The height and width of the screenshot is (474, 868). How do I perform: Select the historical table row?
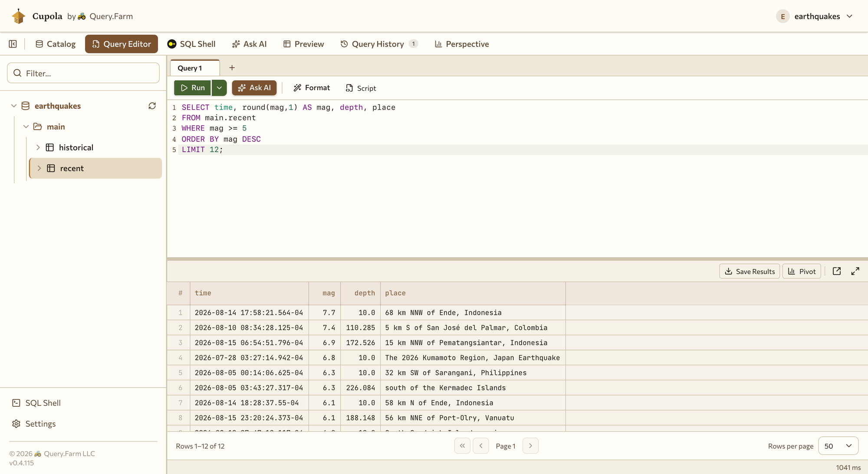[x=95, y=147]
